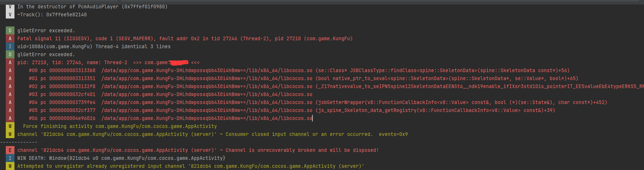Click the red redaction mark over the package name
The height and width of the screenshot is (170, 644).
tap(178, 62)
